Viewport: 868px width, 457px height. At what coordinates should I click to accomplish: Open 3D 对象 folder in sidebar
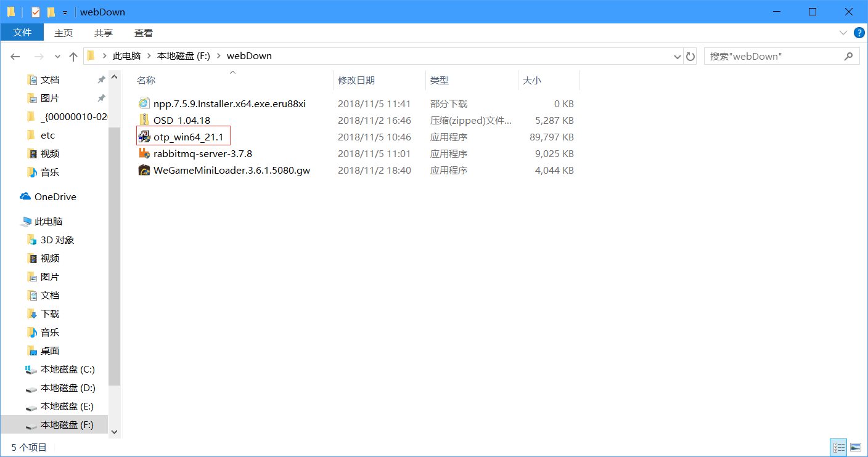51,240
